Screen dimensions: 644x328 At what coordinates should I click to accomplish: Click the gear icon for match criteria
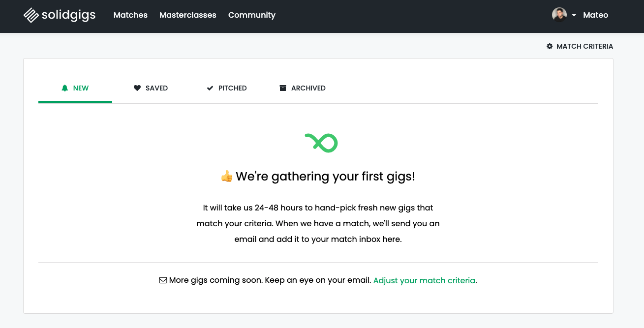click(550, 46)
